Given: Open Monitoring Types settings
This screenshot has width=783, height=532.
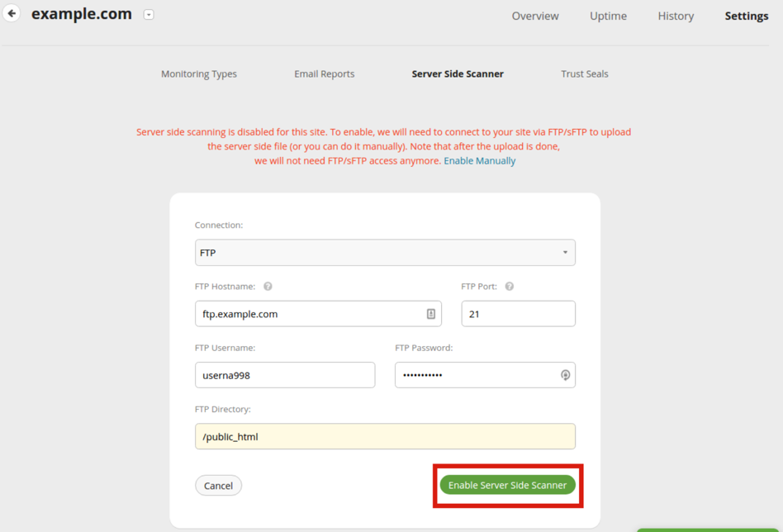Looking at the screenshot, I should pyautogui.click(x=199, y=74).
